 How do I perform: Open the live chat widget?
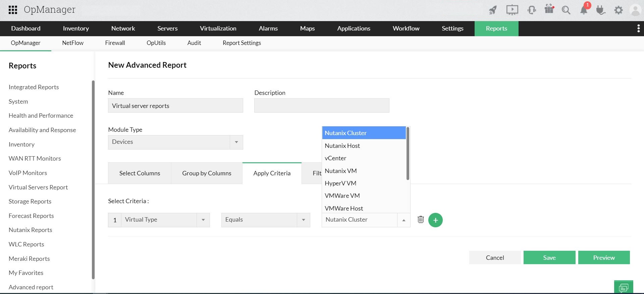623,287
